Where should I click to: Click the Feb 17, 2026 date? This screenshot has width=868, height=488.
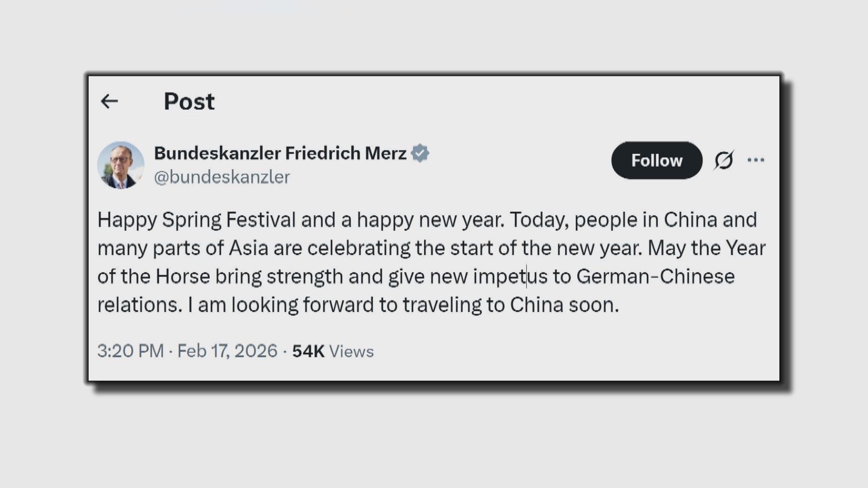[227, 351]
